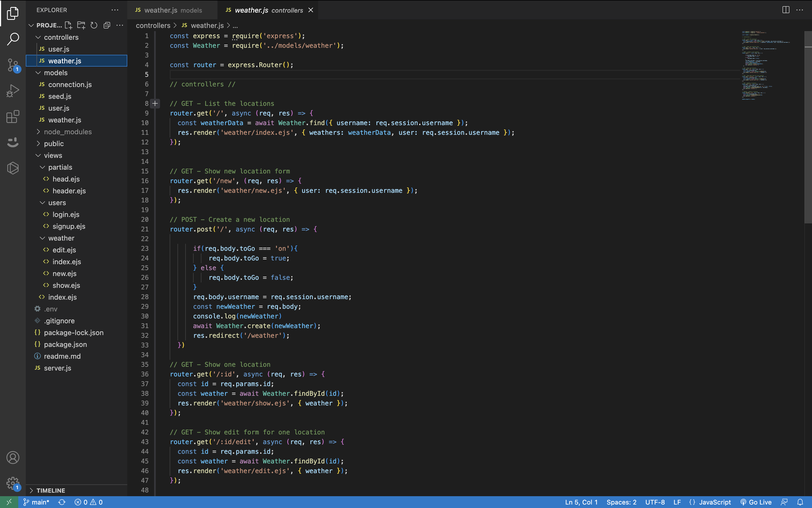Expand the node_modules folder
The width and height of the screenshot is (812, 508).
click(x=67, y=132)
